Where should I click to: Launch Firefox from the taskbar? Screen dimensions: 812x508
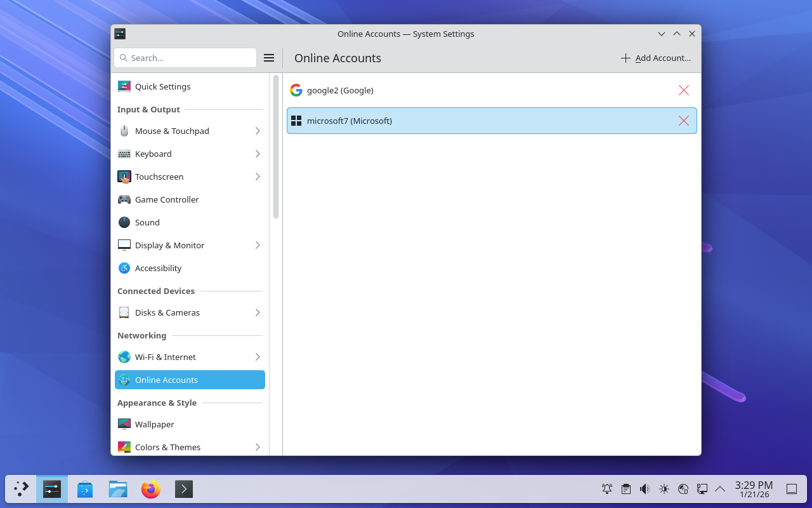pyautogui.click(x=151, y=489)
